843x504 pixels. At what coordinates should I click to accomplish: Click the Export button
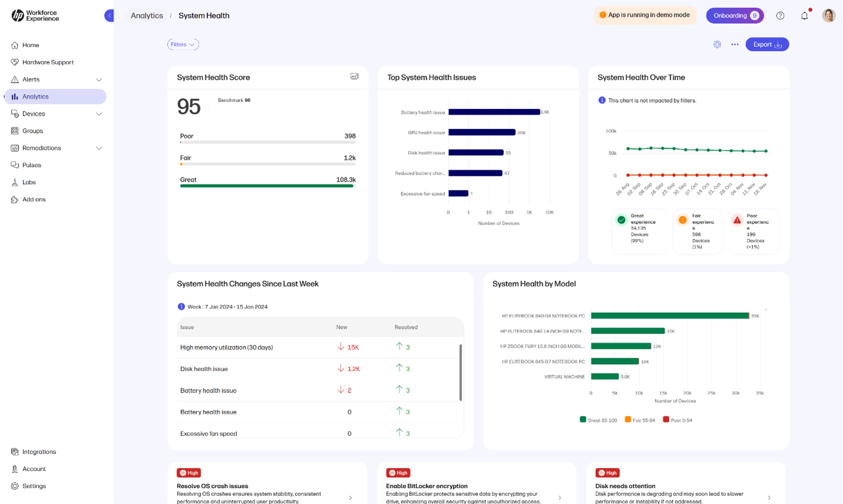766,45
